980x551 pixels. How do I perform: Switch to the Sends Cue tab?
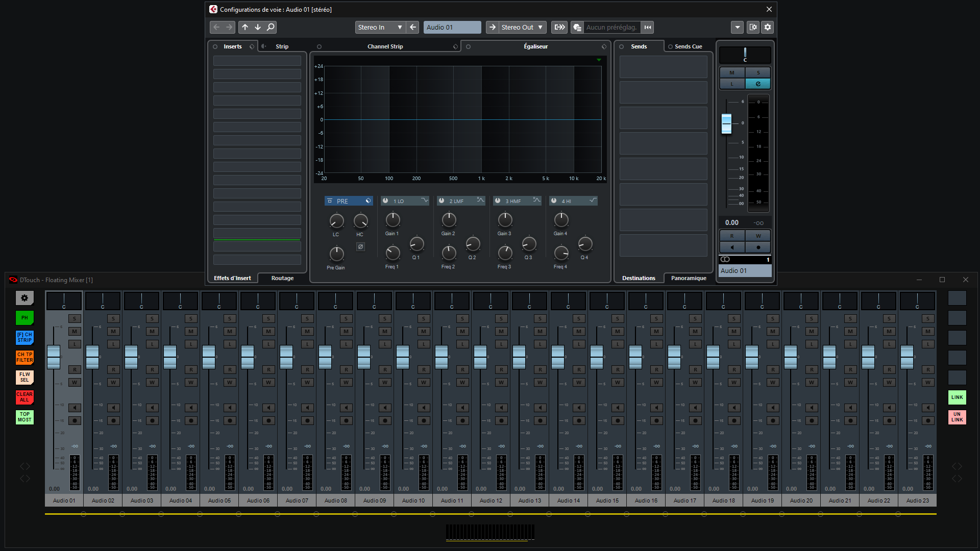click(x=688, y=46)
